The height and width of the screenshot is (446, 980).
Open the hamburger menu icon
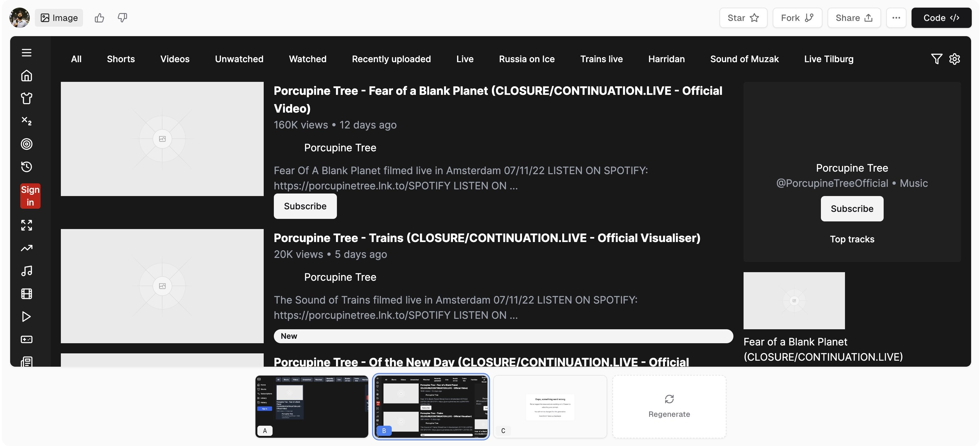[26, 53]
